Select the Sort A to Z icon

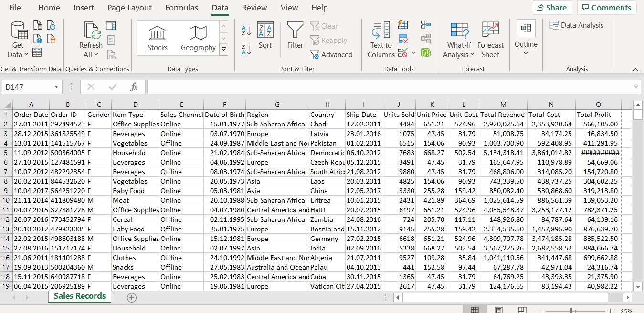click(245, 30)
